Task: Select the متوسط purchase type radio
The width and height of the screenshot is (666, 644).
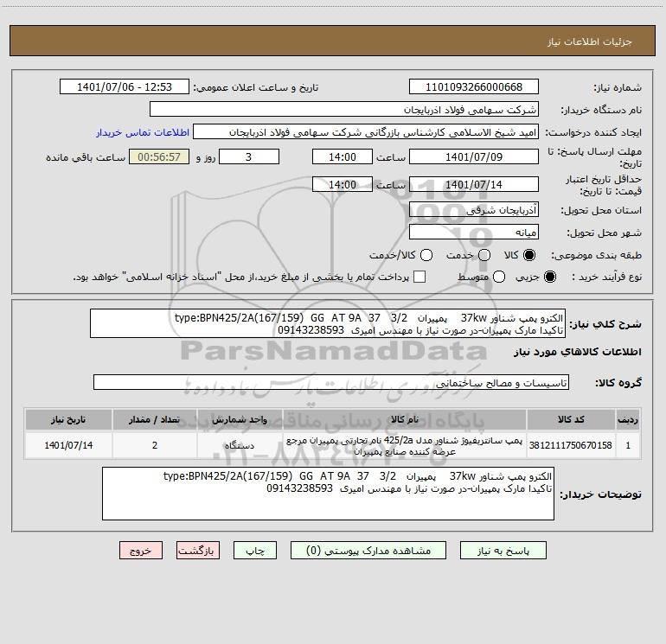Action: click(x=499, y=277)
